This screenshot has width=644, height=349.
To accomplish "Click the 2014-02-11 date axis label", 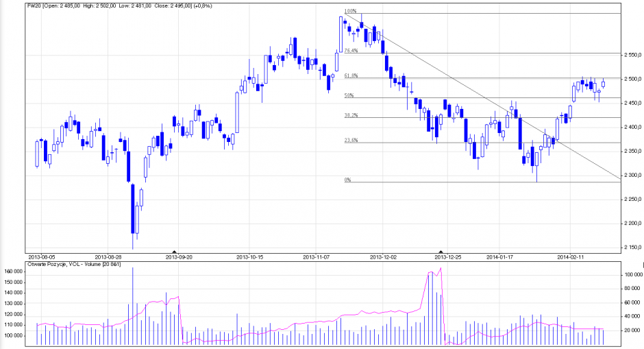I will click(569, 257).
